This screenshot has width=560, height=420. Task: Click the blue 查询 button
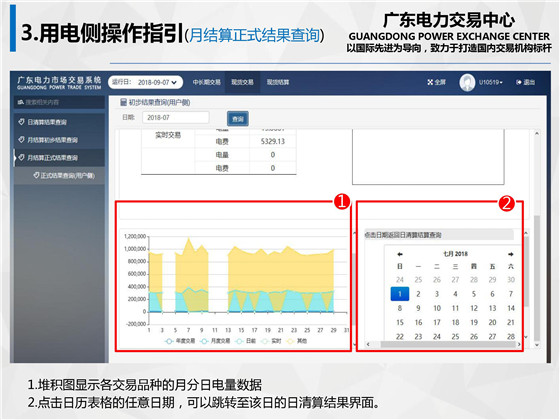238,119
